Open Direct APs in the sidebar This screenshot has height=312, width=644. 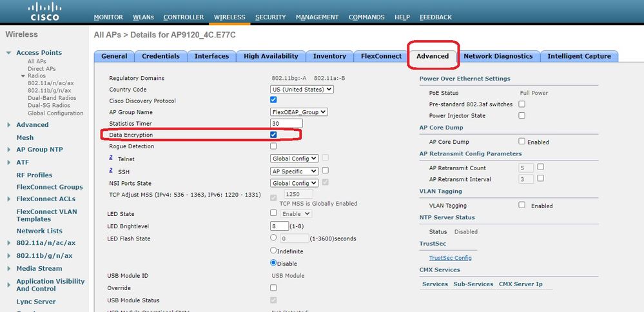[41, 68]
